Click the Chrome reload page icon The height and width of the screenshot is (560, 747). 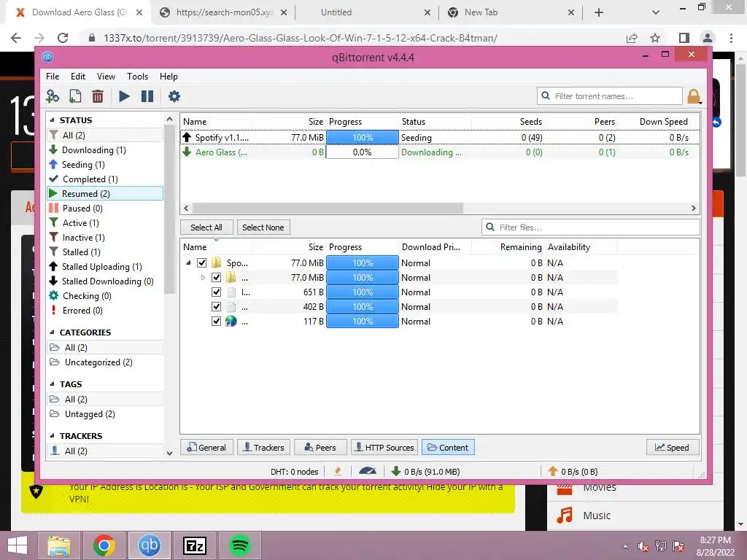pos(63,38)
